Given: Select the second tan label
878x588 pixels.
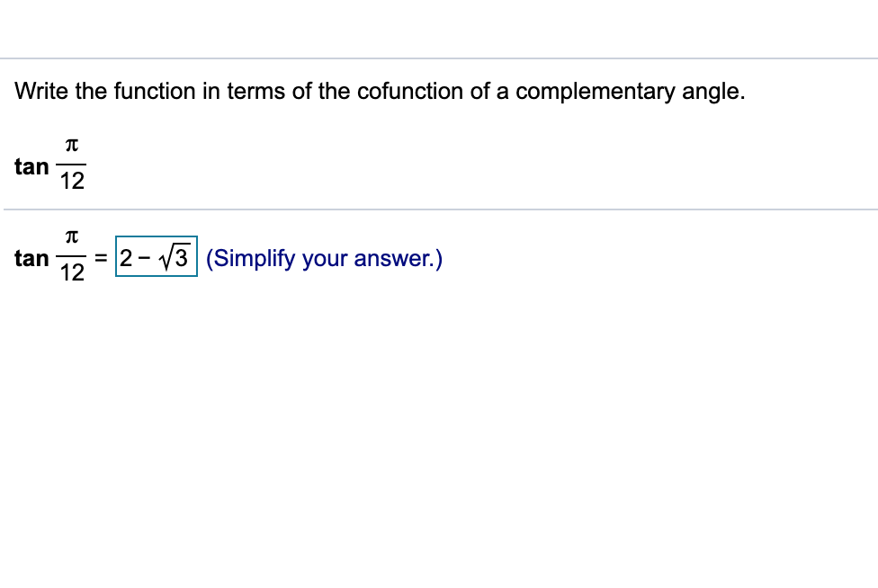Looking at the screenshot, I should point(31,258).
